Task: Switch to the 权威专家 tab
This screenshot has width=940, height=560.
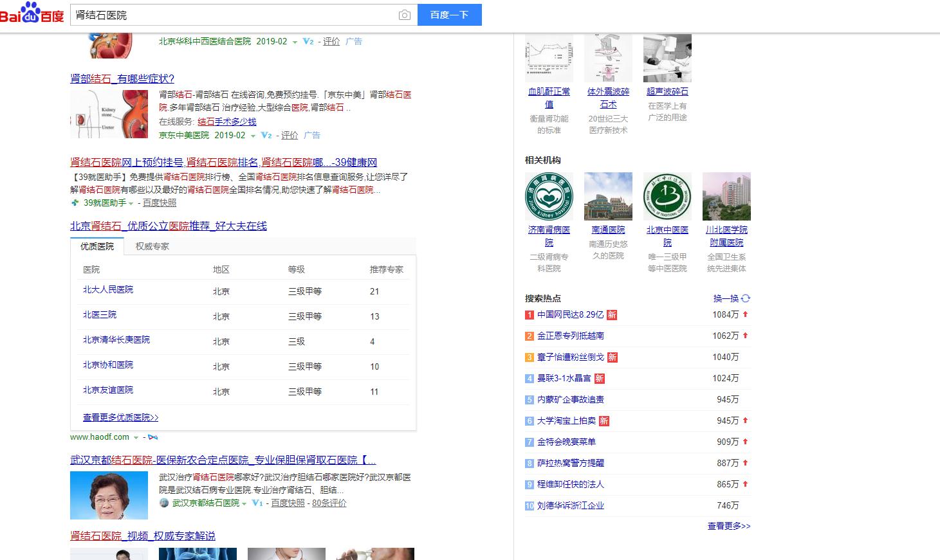Action: click(152, 246)
